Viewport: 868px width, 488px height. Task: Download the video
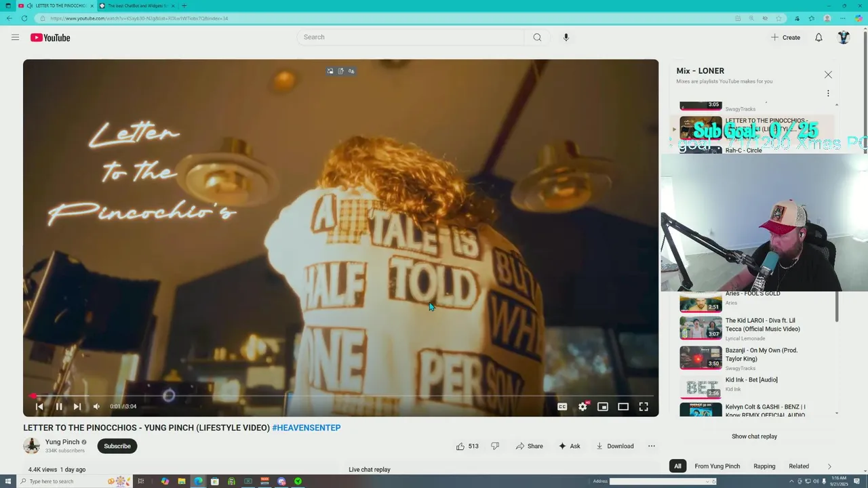coord(614,446)
